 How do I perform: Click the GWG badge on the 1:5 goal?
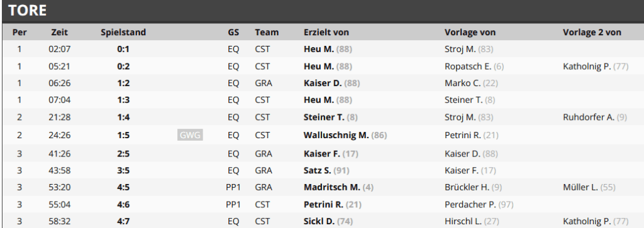[190, 135]
